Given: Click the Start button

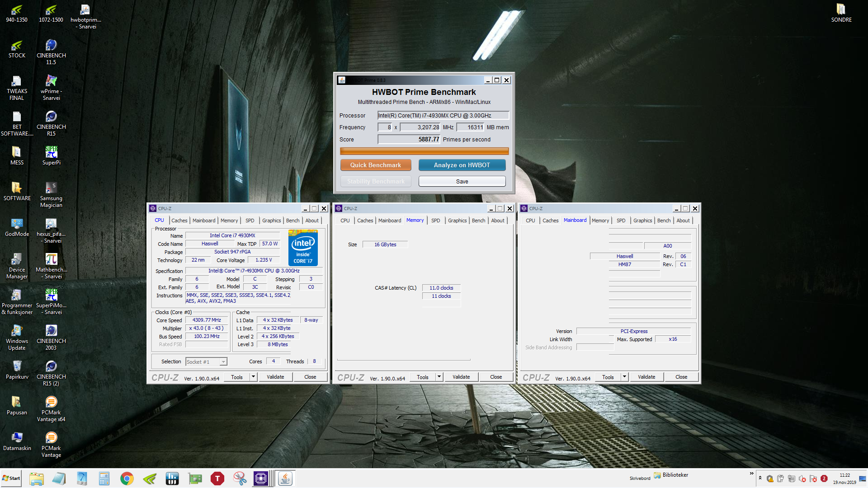Looking at the screenshot, I should pyautogui.click(x=11, y=479).
